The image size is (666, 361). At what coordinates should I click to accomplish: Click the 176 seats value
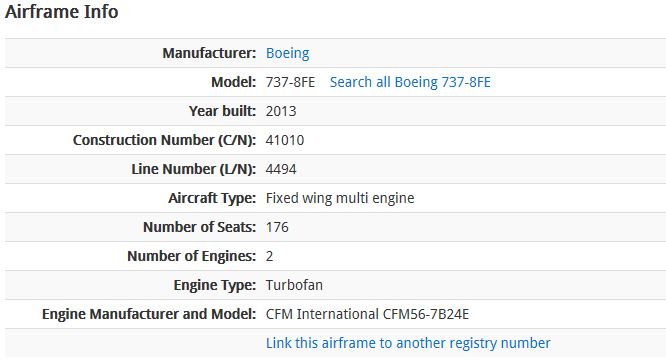(x=277, y=227)
